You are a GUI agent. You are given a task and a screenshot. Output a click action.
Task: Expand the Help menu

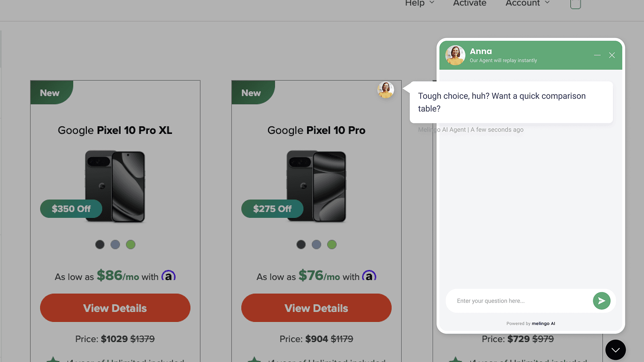click(x=419, y=3)
